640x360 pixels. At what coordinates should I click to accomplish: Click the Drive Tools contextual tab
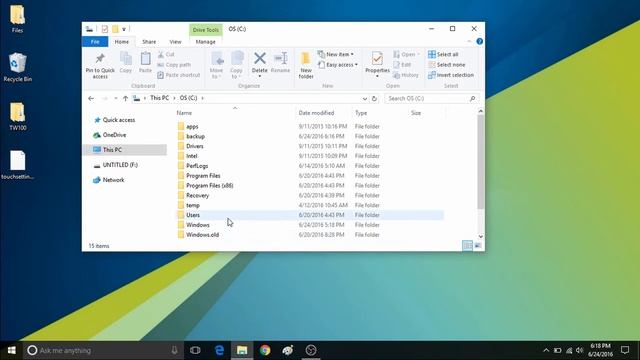[206, 30]
